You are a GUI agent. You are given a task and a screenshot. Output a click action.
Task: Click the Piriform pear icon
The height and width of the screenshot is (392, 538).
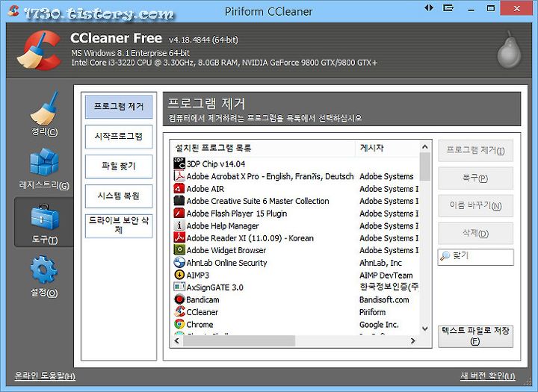point(509,50)
